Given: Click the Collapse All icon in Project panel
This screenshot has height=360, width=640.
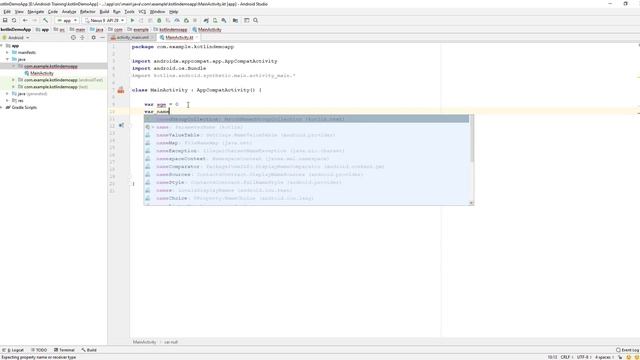Looking at the screenshot, I should click(x=82, y=38).
